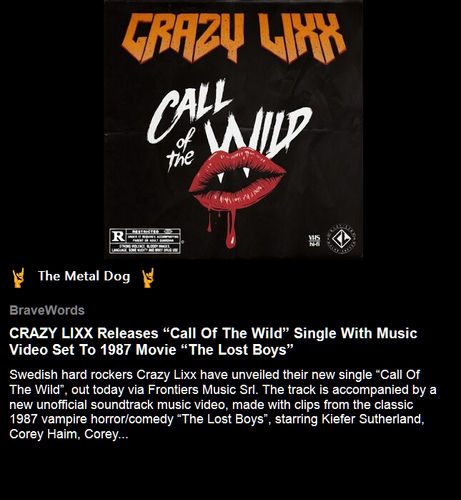The width and height of the screenshot is (461, 500).
Task: Click the left rock horns hand emoji
Action: [18, 277]
